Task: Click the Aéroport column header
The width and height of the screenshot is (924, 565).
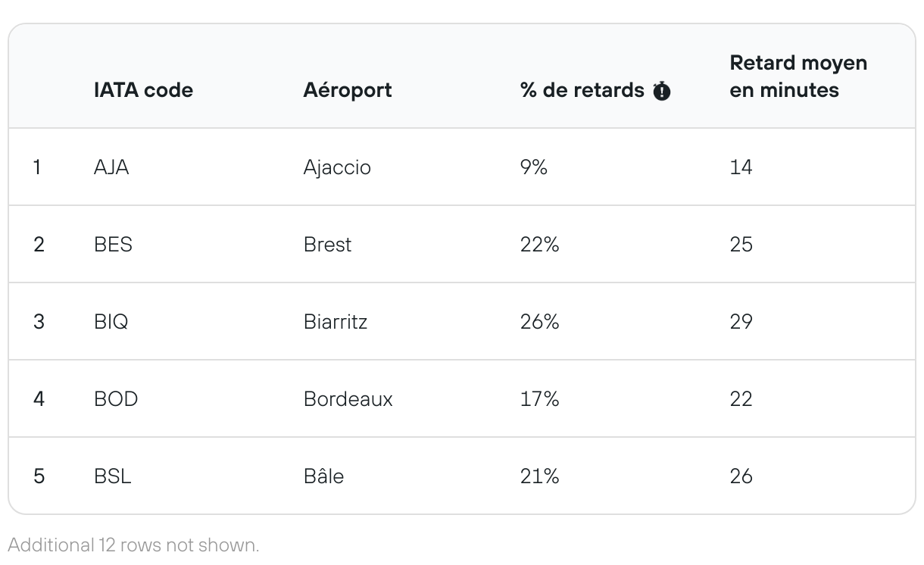Action: pos(348,90)
